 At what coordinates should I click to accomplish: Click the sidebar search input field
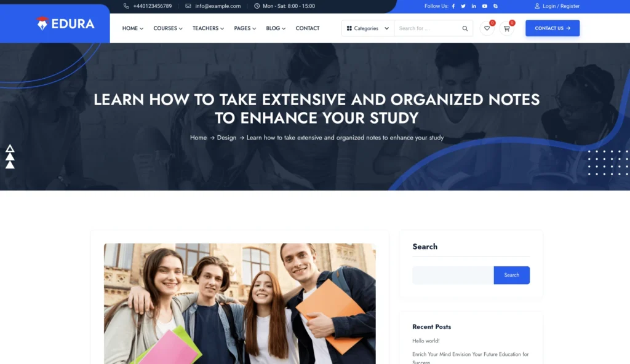(x=453, y=275)
